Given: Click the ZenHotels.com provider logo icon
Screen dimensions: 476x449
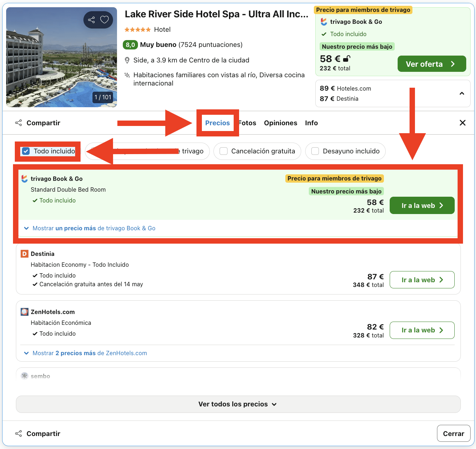Looking at the screenshot, I should [x=24, y=312].
